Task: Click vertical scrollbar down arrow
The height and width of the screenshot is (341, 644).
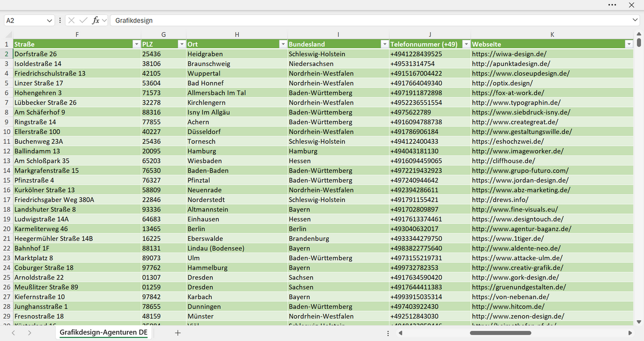Action: (x=639, y=322)
